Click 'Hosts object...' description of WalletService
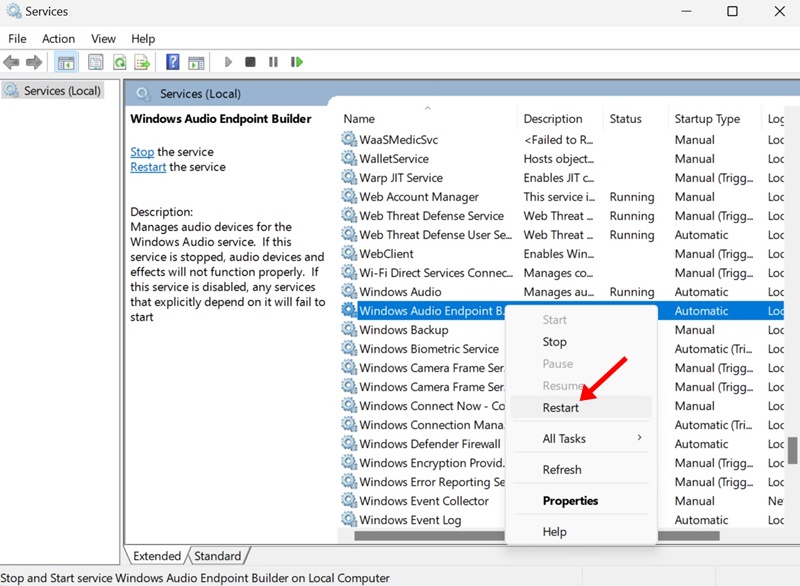Image resolution: width=800 pixels, height=586 pixels. pyautogui.click(x=559, y=159)
